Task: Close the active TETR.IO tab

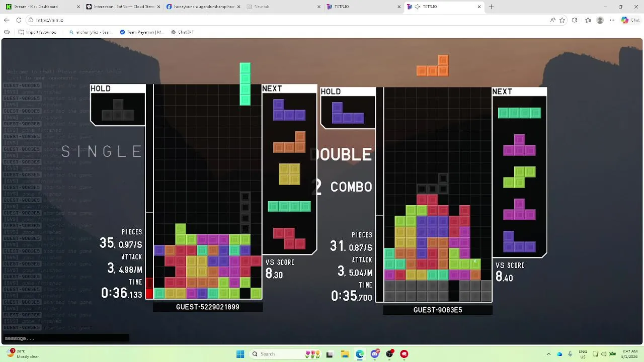Action: click(479, 7)
